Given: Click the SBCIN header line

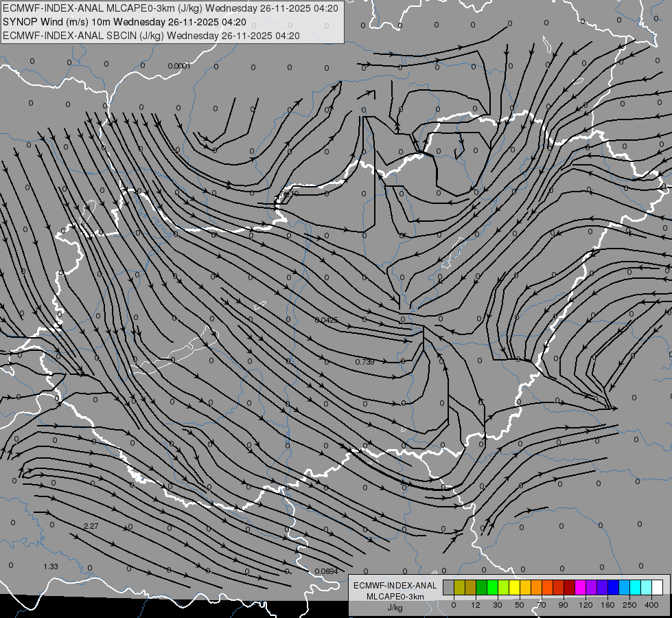Looking at the screenshot, I should click(151, 36).
